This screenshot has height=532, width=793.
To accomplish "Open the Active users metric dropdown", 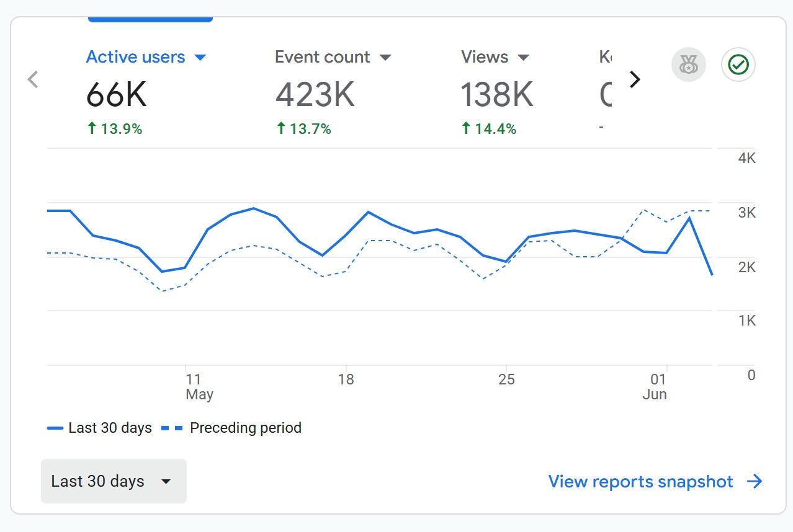I will point(146,57).
